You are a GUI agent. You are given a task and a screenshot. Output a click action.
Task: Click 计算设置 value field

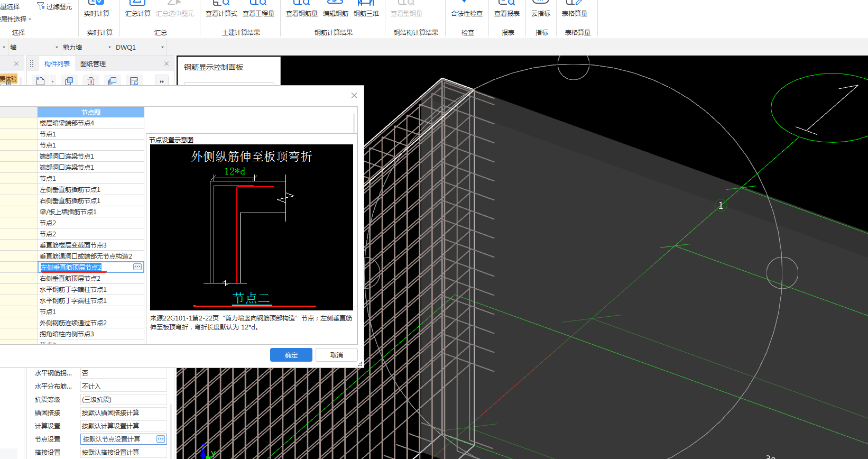(x=124, y=426)
